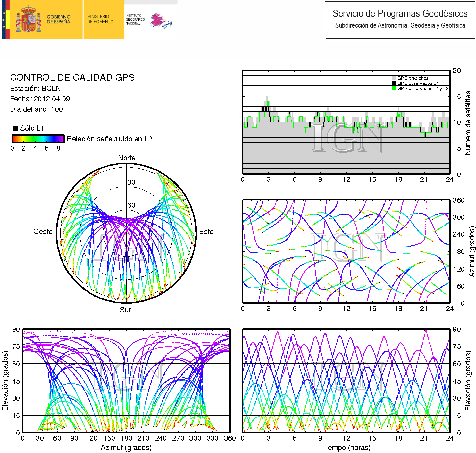Click the Ministerio de Fomento label
The image size is (476, 453).
pos(100,19)
